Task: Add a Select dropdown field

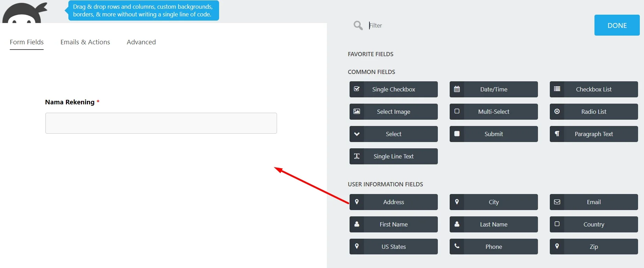Action: (x=394, y=134)
